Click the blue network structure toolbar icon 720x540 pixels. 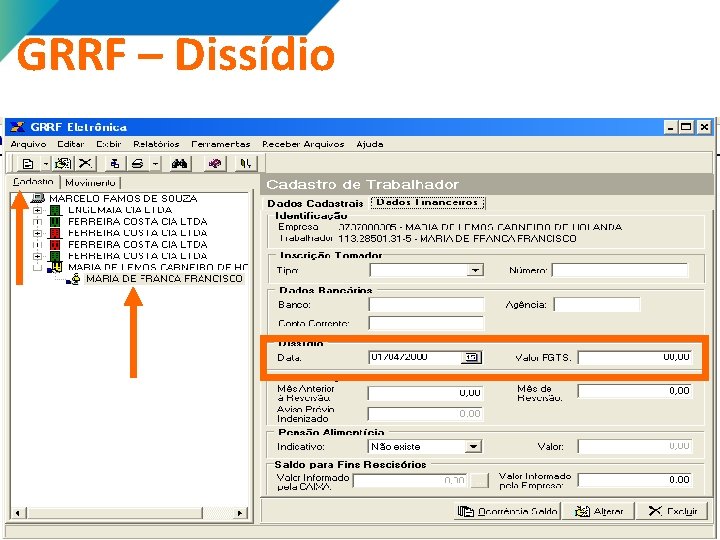pyautogui.click(x=115, y=163)
